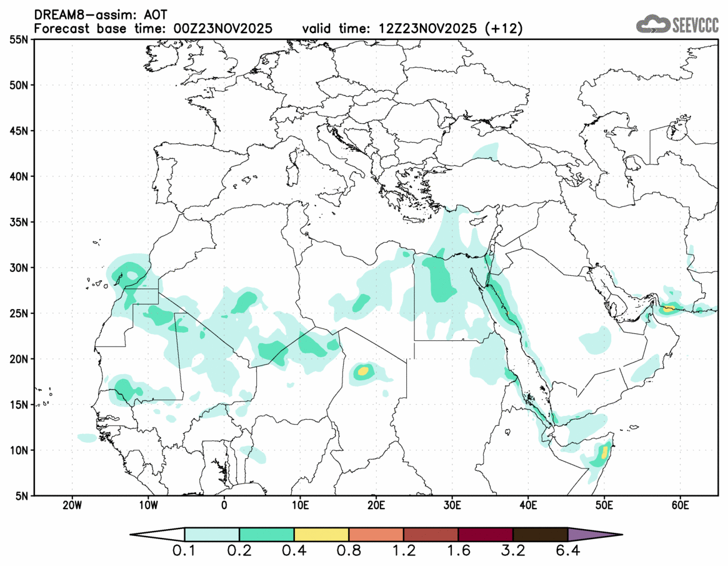Click the white arrow at colorbar left end
728x566 pixels.
pyautogui.click(x=158, y=535)
